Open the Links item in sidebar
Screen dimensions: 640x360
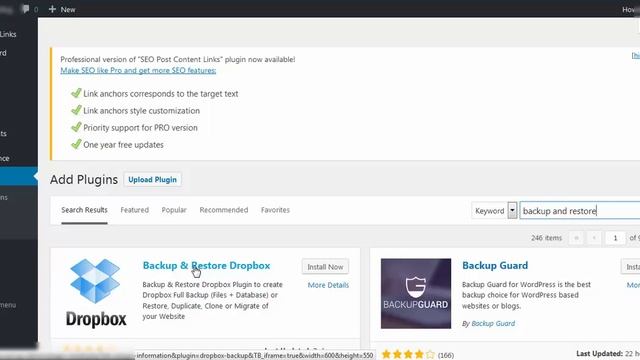pos(8,34)
